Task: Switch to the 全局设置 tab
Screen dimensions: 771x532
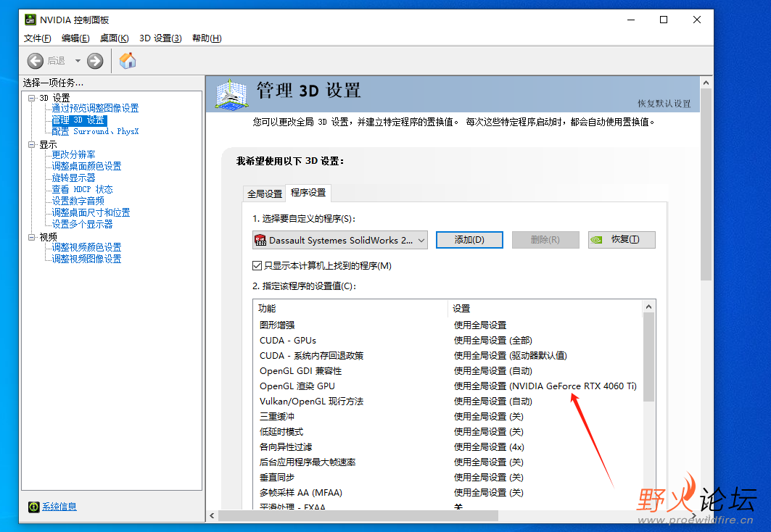Action: click(265, 194)
